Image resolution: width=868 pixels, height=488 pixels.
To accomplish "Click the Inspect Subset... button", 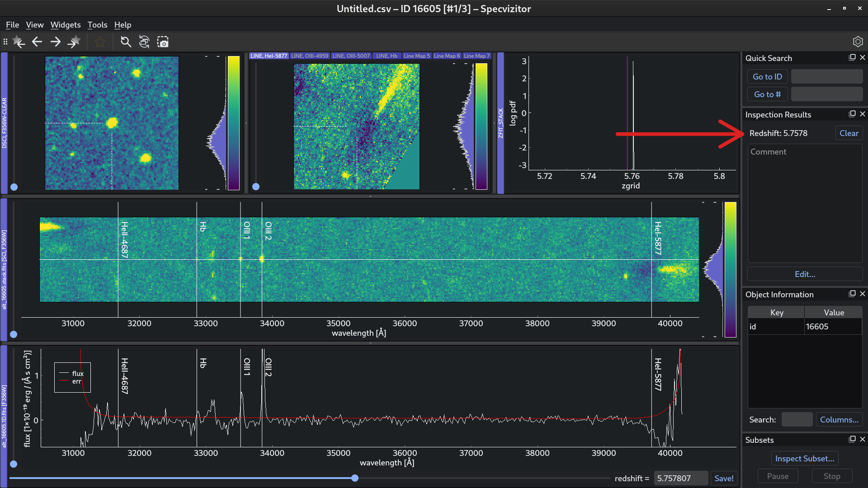I will pyautogui.click(x=805, y=459).
